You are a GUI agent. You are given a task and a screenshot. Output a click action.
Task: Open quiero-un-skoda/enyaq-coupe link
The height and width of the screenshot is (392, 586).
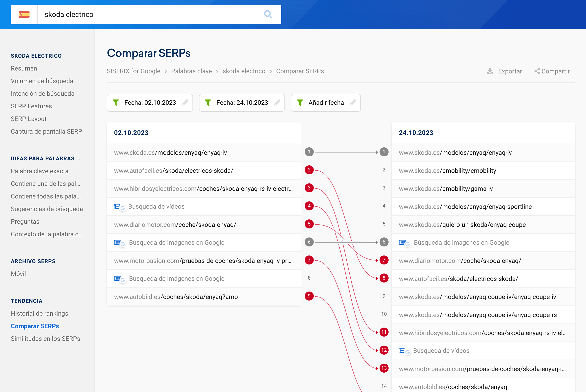click(462, 225)
